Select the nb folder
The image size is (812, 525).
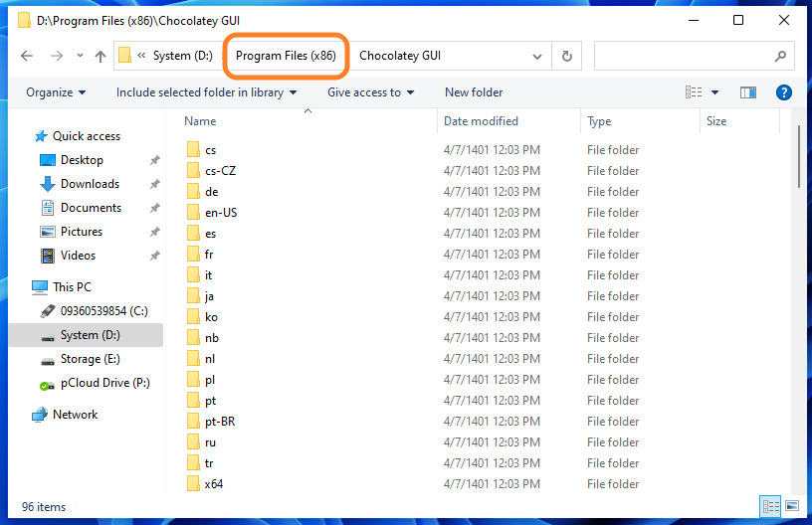pyautogui.click(x=212, y=338)
